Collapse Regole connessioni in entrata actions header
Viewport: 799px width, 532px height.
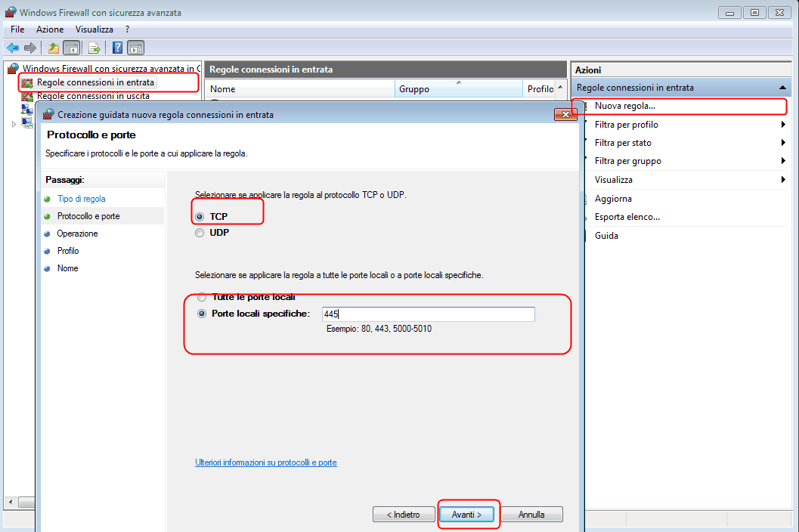tap(782, 88)
